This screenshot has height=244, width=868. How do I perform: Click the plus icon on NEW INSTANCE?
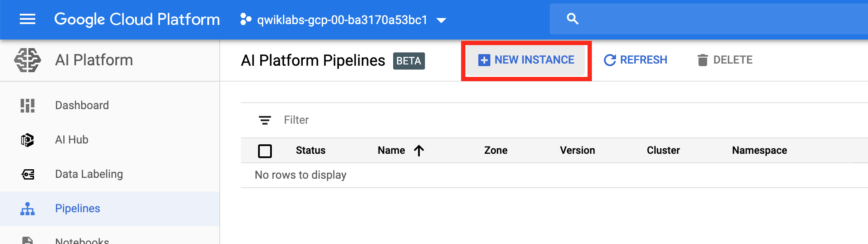484,60
